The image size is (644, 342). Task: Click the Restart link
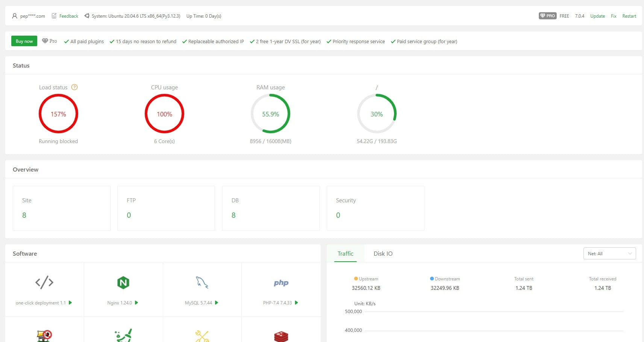pyautogui.click(x=629, y=16)
